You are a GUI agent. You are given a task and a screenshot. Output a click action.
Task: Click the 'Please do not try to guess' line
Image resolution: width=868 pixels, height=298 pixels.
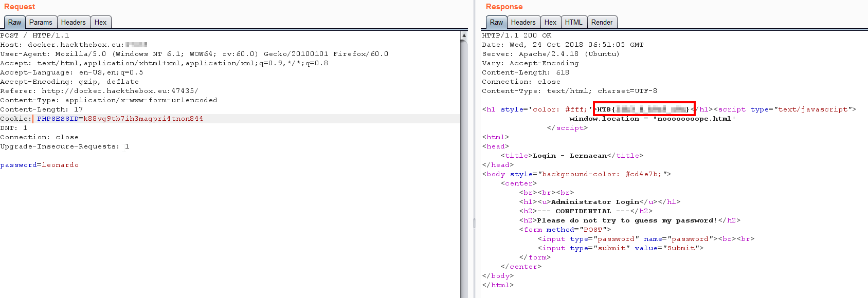[630, 220]
